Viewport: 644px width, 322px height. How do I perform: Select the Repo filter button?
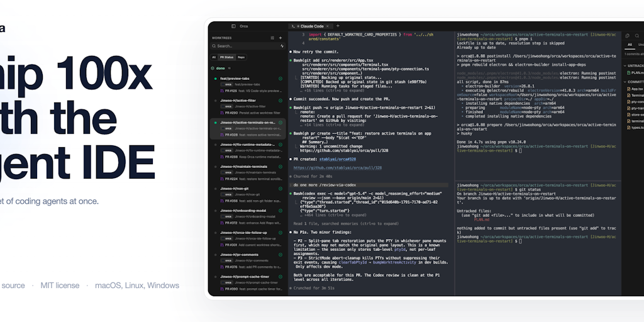click(x=241, y=57)
